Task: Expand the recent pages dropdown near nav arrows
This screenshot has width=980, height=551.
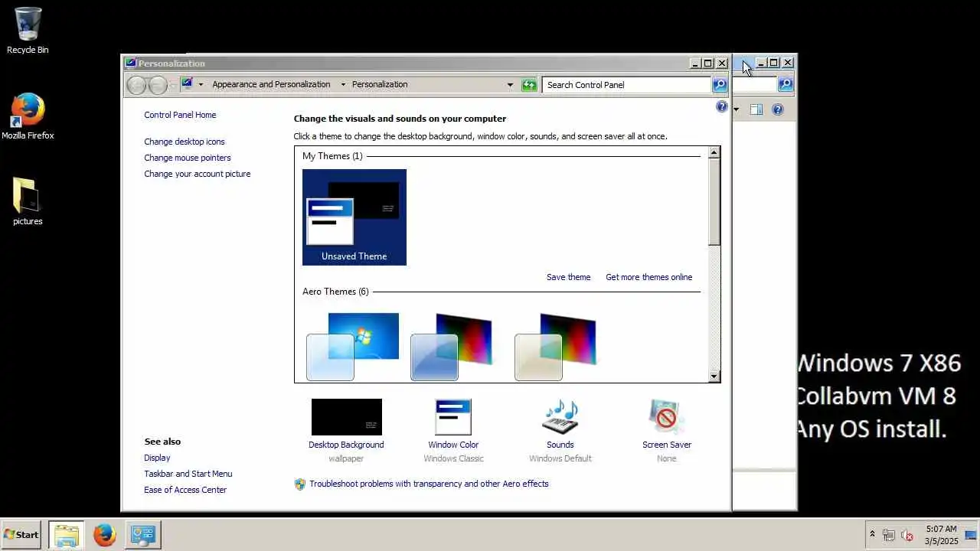Action: click(172, 85)
